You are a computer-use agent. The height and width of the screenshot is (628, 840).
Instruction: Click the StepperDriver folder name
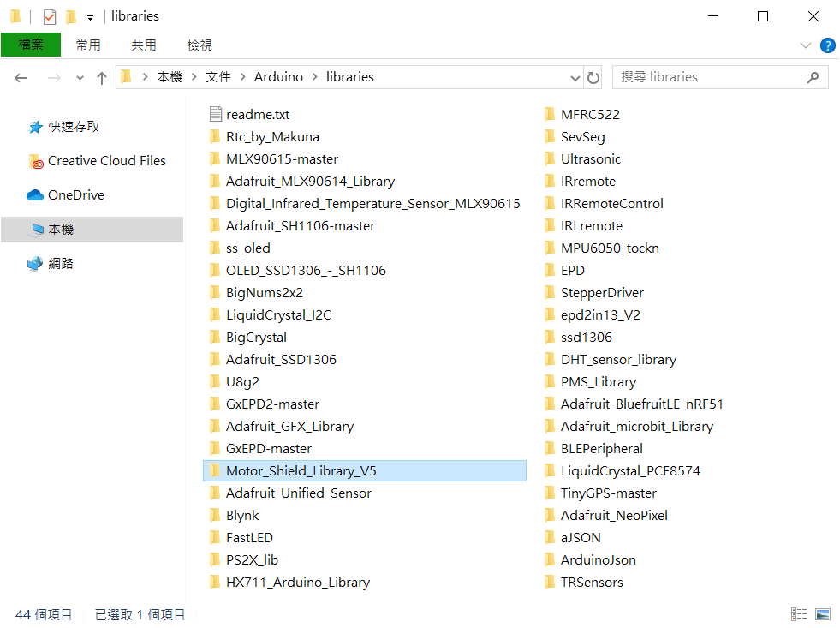602,292
